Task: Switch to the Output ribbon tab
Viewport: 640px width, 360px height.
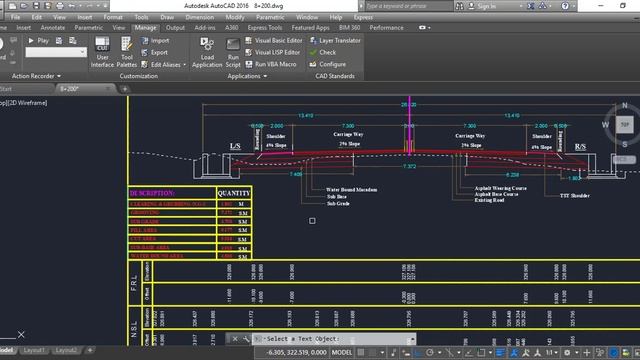Action: [175, 28]
